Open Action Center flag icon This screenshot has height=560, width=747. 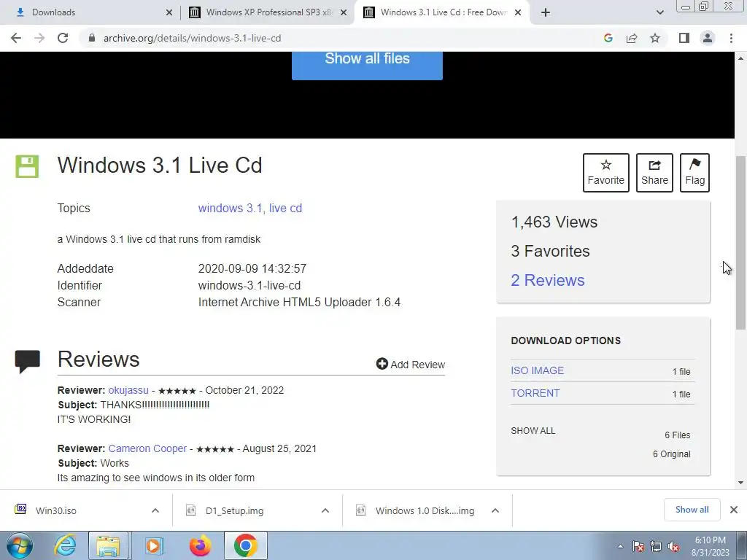638,547
